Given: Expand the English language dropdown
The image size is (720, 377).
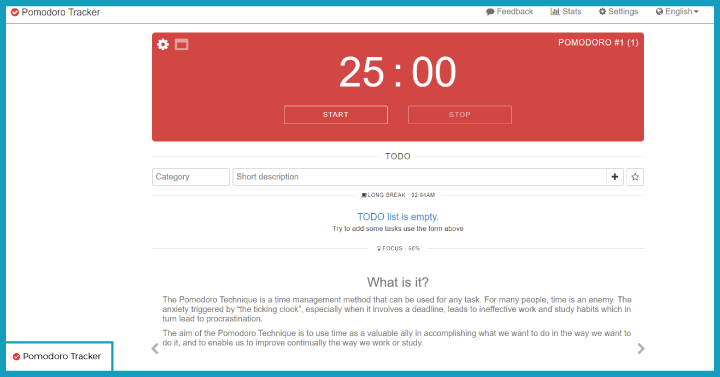Looking at the screenshot, I should click(677, 11).
